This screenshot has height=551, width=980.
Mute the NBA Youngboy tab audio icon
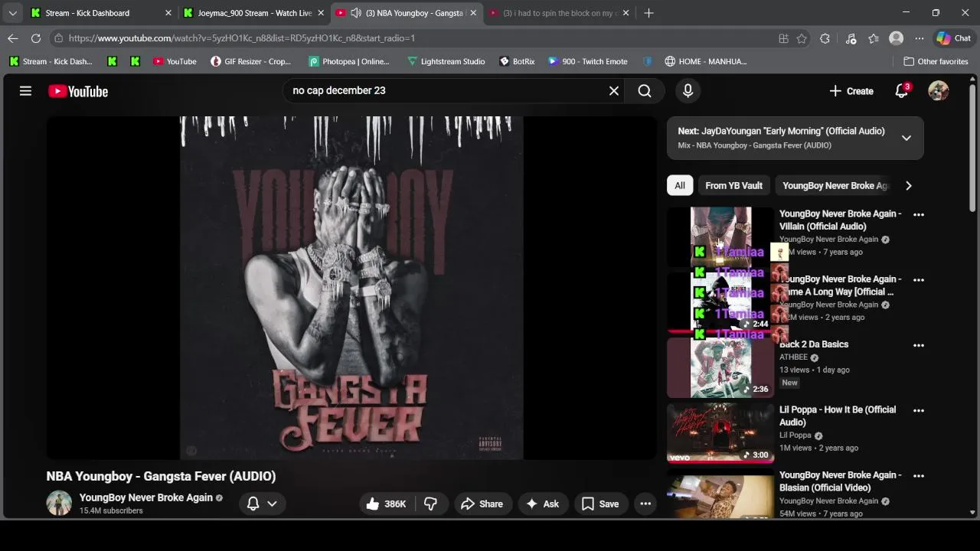356,13
